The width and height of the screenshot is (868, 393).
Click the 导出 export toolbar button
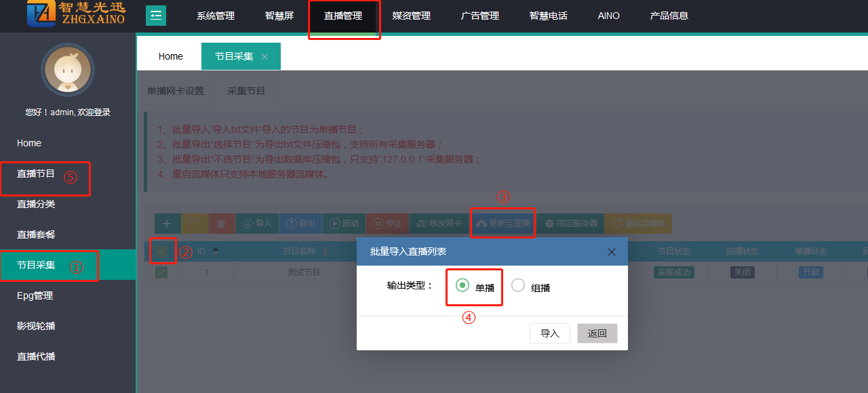300,224
